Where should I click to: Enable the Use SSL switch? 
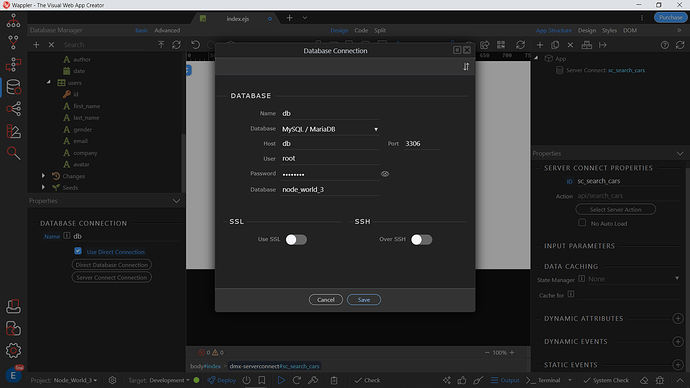(x=296, y=239)
